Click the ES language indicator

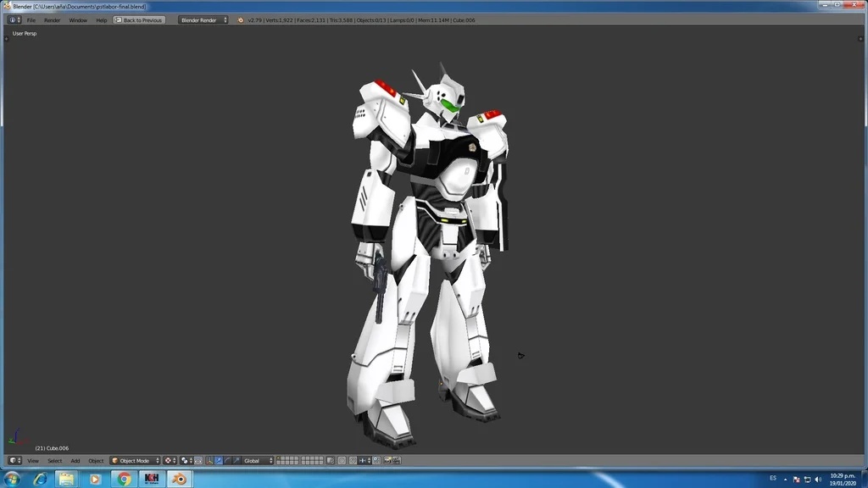point(773,478)
